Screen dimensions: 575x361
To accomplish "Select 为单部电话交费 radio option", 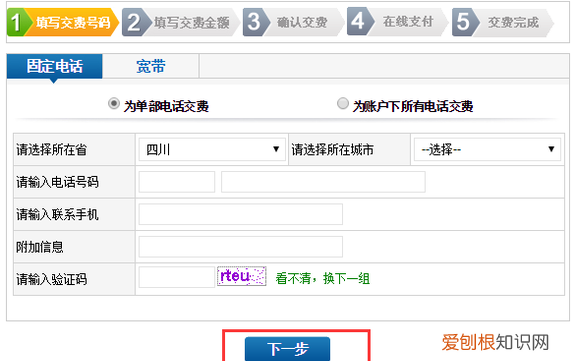I will pos(114,103).
